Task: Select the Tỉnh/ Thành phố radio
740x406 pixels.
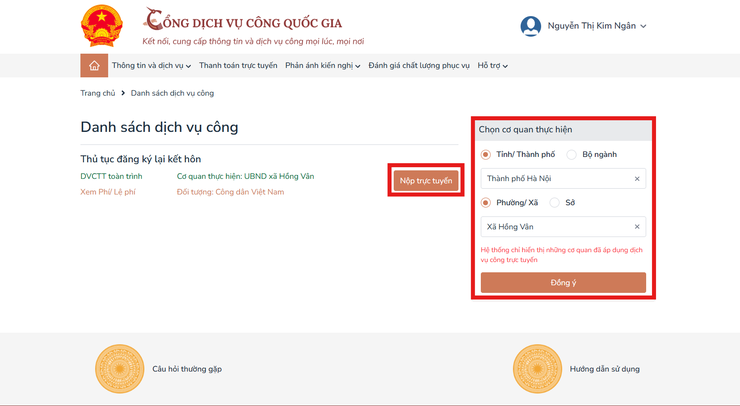Action: pyautogui.click(x=485, y=154)
